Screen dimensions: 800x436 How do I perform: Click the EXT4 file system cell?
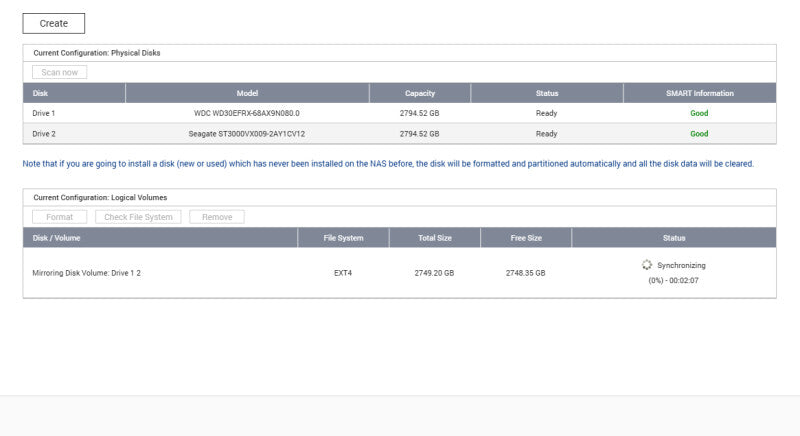(343, 273)
